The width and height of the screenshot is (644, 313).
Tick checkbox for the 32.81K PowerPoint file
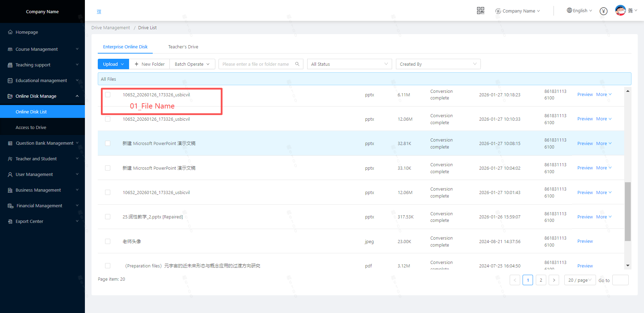click(108, 143)
